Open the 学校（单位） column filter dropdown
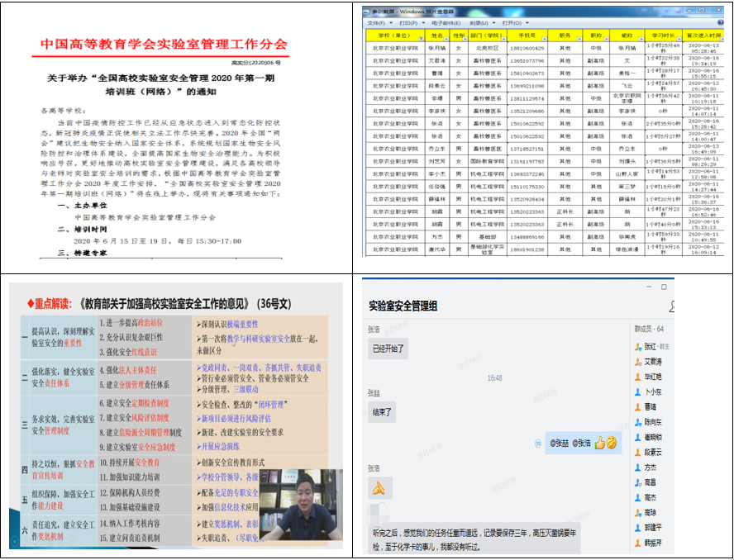Screen dimensions: 734x560 tap(422, 37)
